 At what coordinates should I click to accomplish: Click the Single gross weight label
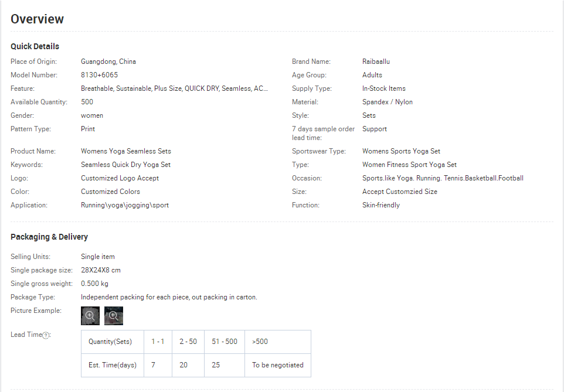pyautogui.click(x=42, y=284)
